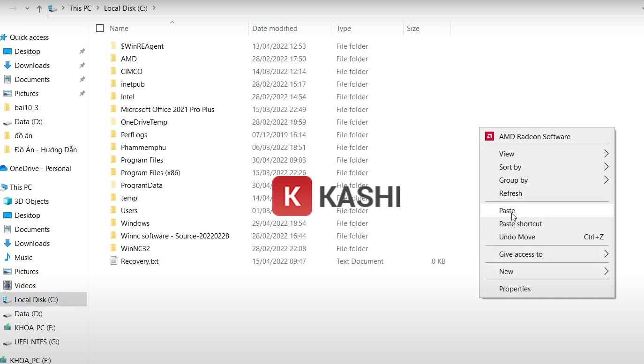Open 3D Objects in the sidebar
Viewport: 644px width, 364px height.
click(x=31, y=201)
